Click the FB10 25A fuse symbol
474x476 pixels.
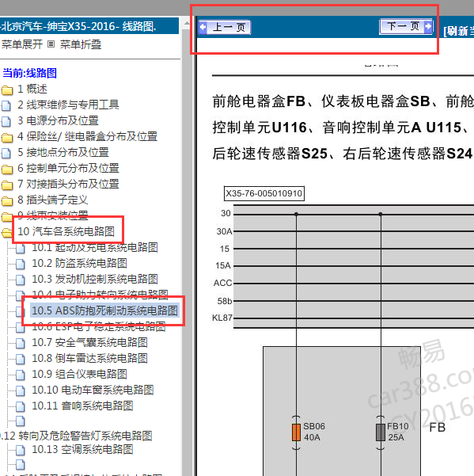(381, 432)
